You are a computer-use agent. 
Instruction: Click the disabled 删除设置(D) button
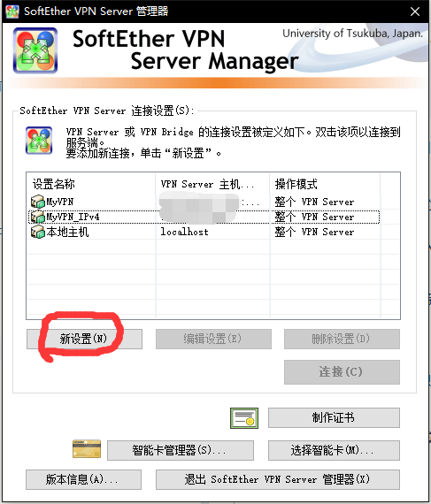point(342,339)
